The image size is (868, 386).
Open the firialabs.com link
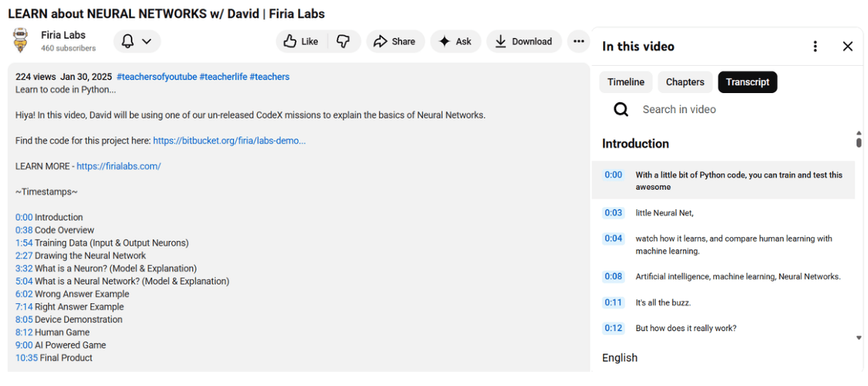point(118,167)
